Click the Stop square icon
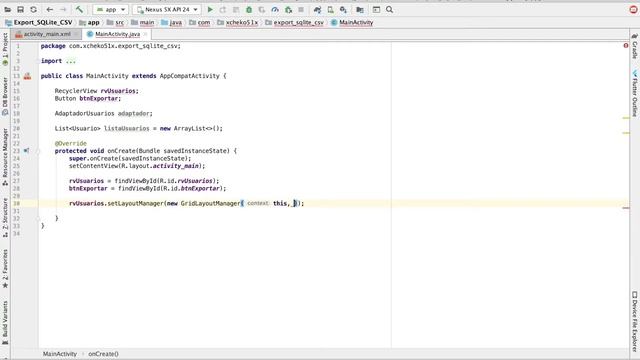The width and height of the screenshot is (640, 360). point(301,9)
